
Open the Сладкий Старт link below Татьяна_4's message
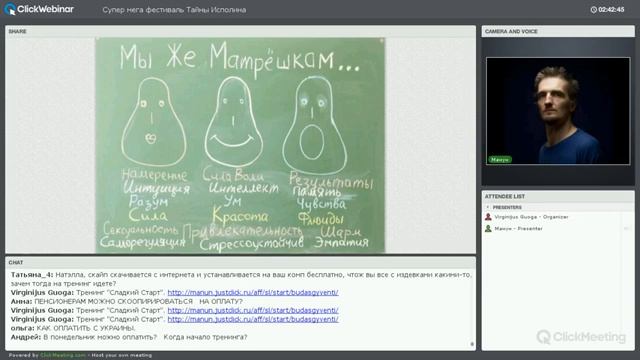coord(253,292)
